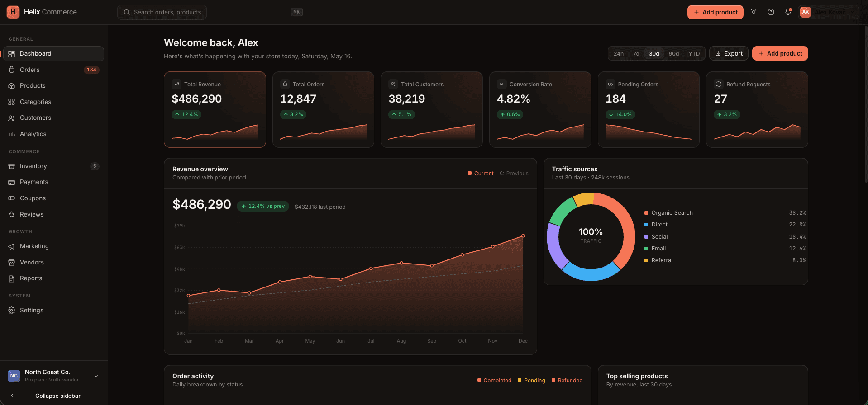Image resolution: width=868 pixels, height=405 pixels.
Task: Click the Total Customers card icon
Action: click(393, 84)
